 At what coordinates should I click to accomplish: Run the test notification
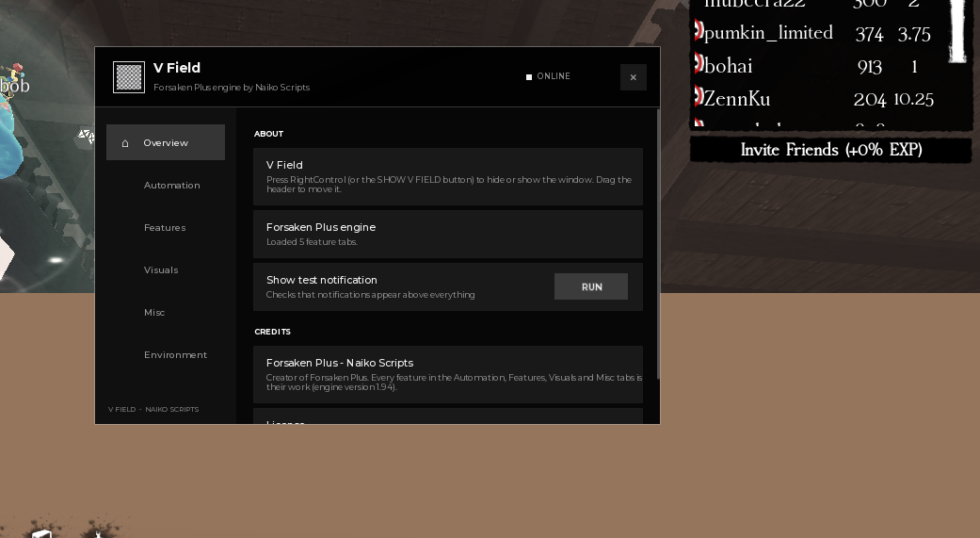click(x=591, y=286)
